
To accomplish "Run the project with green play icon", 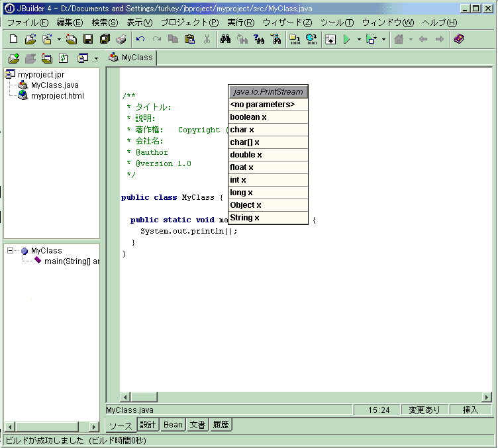I will click(346, 40).
